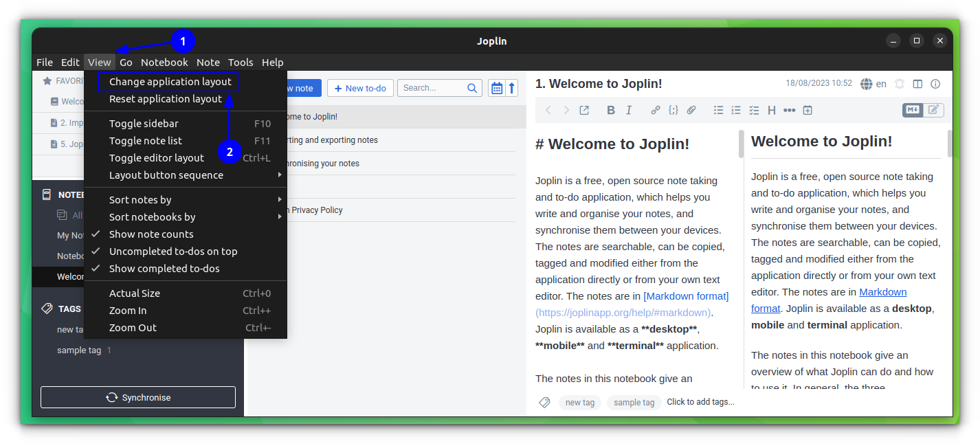Insert a bulleted list

tap(718, 110)
